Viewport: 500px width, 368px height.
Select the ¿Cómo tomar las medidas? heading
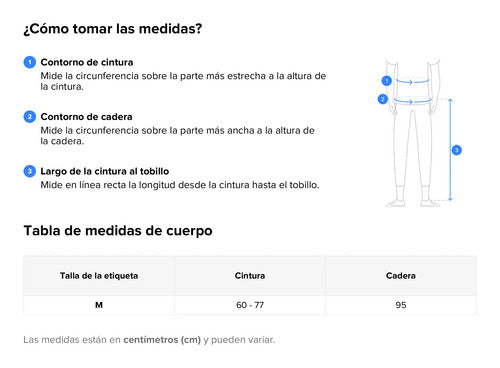click(x=113, y=29)
